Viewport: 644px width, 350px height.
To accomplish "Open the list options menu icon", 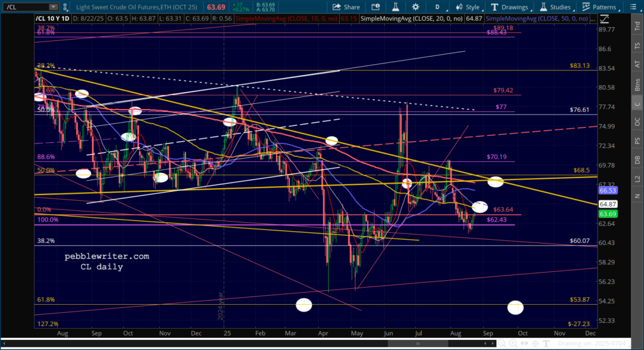I will coord(633,7).
